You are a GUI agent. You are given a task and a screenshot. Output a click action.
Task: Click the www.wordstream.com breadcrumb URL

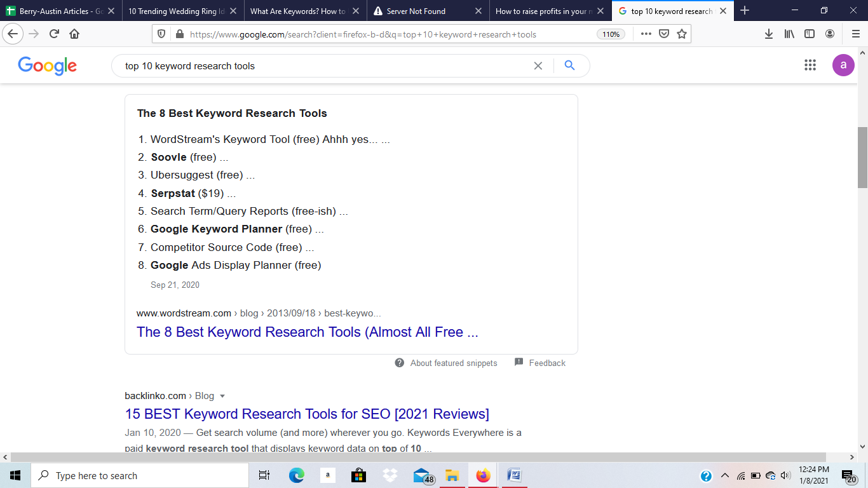259,313
